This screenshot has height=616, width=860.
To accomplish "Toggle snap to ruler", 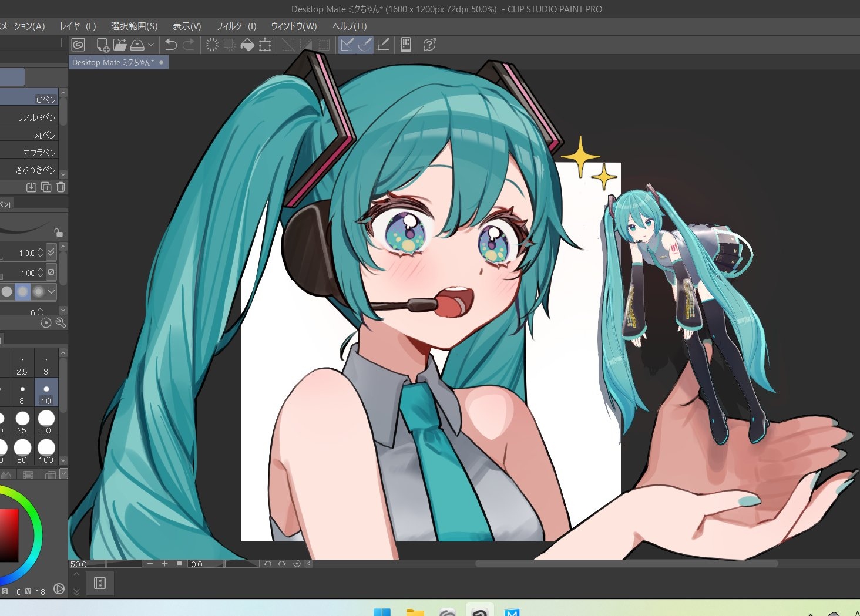I will (x=347, y=45).
